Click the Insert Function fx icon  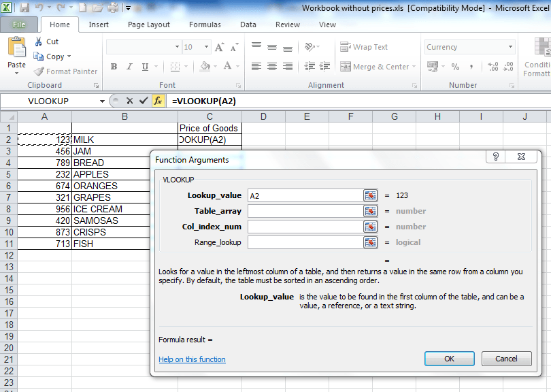click(158, 101)
